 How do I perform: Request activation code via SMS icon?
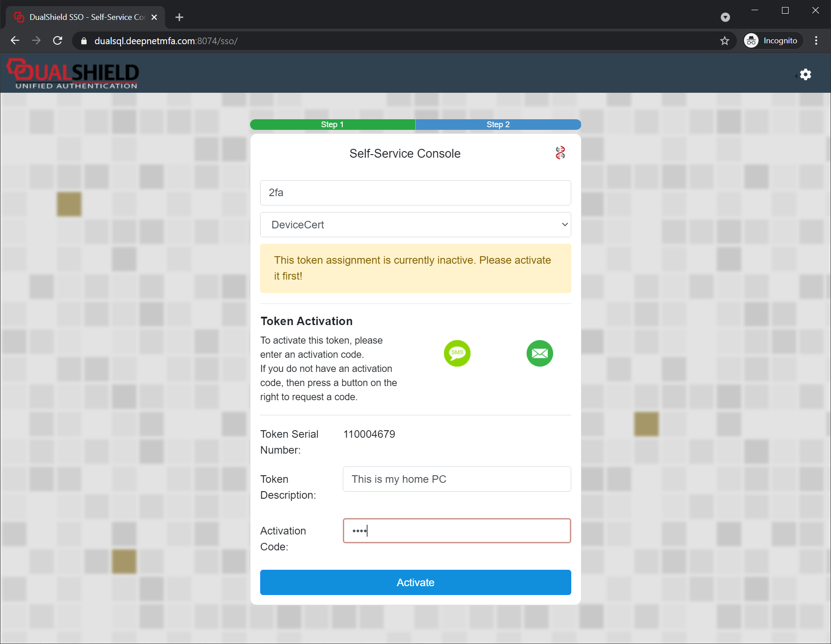(x=457, y=353)
